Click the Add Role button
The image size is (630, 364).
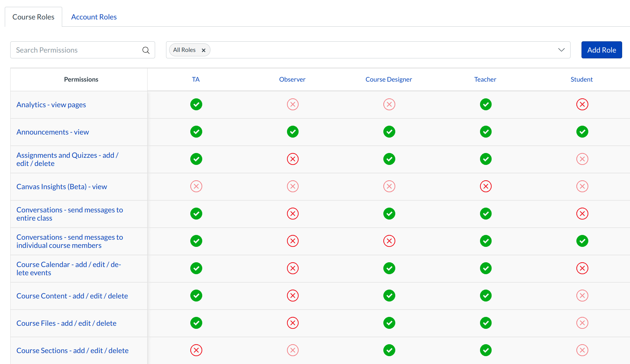pos(601,50)
